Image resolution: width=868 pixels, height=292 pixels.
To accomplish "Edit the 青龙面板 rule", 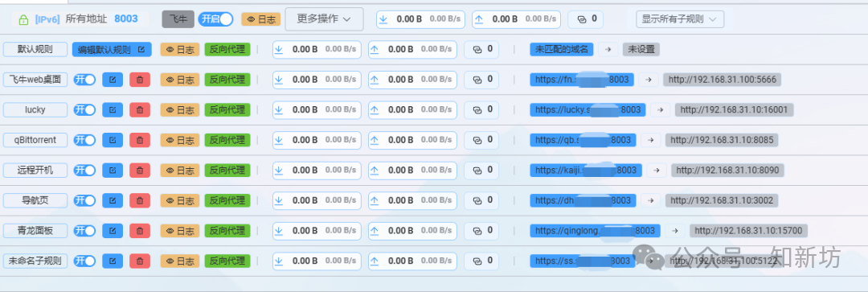I will coord(113,231).
